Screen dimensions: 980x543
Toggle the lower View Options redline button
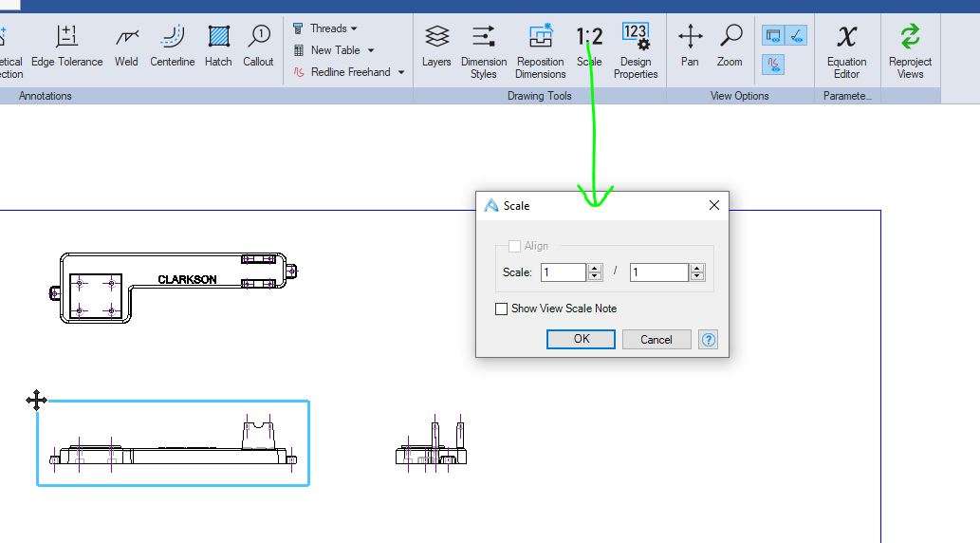click(773, 64)
